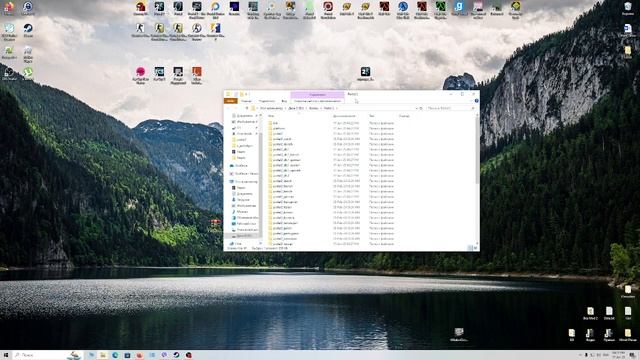Image resolution: width=640 pixels, height=360 pixels.
Task: Open the purple Manage contextual tab
Action: [318, 95]
